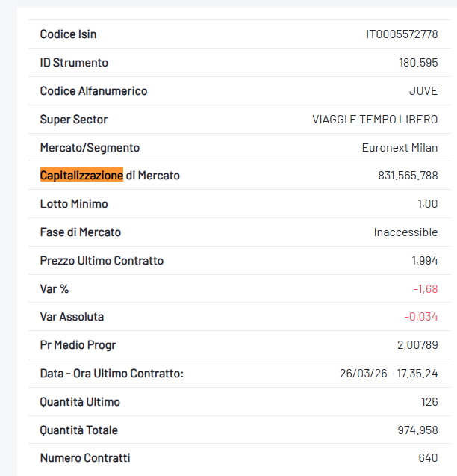Select the Codice Isin label
This screenshot has width=457, height=476.
click(68, 34)
